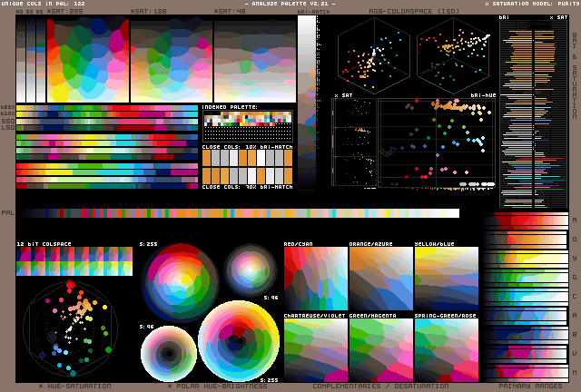This screenshot has height=392, width=581.
Task: Click the Saturation Model: Purity label
Action: pyautogui.click(x=531, y=5)
